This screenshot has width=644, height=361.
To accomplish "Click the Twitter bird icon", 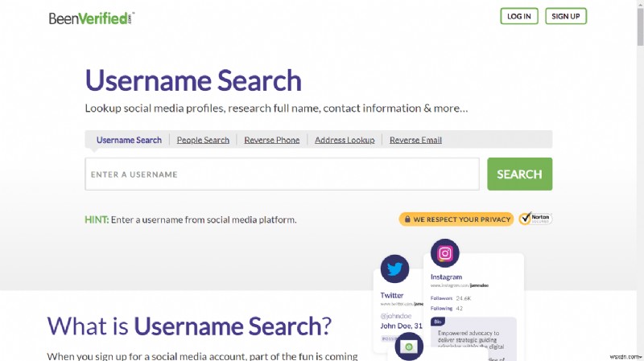I will click(394, 269).
